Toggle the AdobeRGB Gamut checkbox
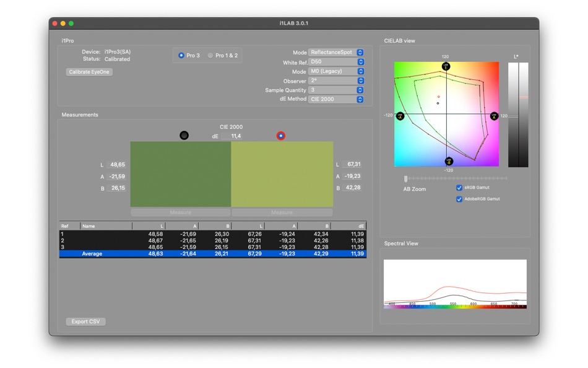The image size is (588, 368). tap(459, 199)
